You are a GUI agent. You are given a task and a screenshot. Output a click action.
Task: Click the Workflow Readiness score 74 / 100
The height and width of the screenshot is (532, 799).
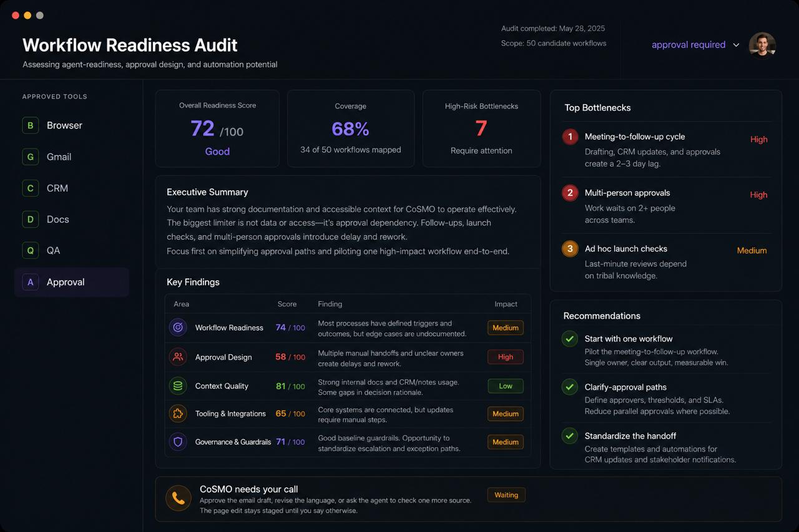[290, 327]
